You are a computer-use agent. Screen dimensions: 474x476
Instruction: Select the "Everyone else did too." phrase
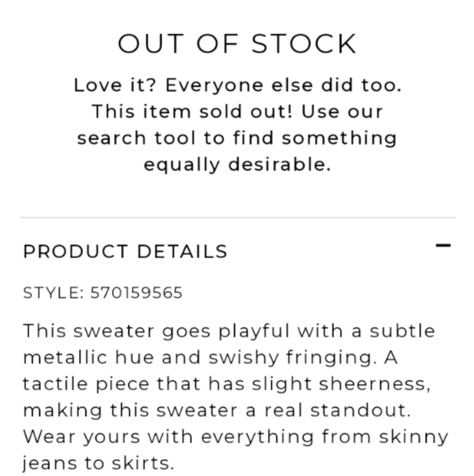283,85
